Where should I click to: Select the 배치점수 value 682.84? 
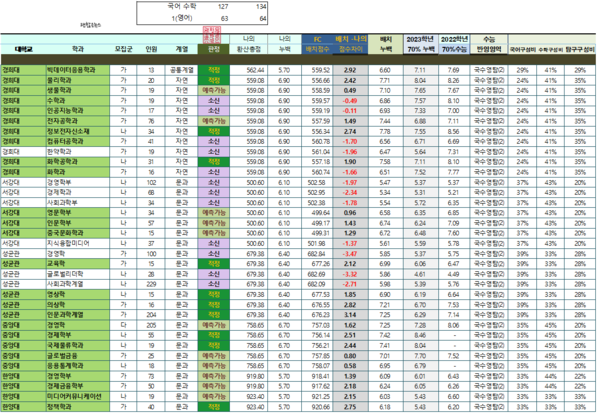point(316,254)
